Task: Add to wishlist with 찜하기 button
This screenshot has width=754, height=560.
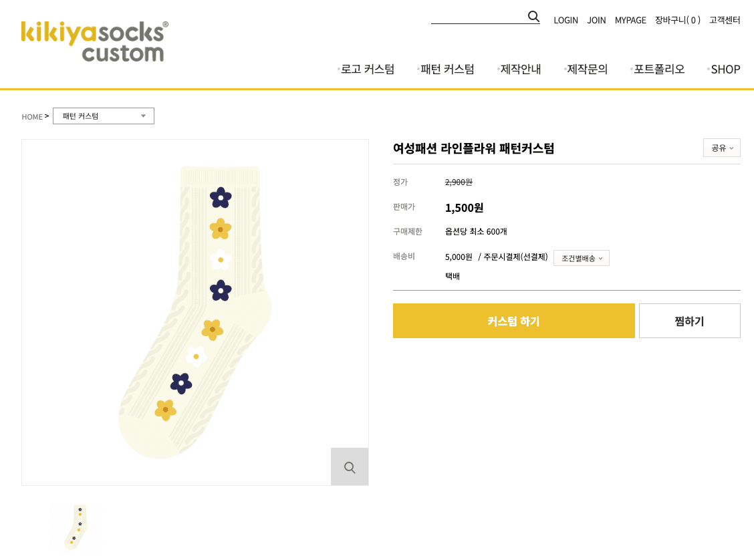Action: [x=690, y=321]
